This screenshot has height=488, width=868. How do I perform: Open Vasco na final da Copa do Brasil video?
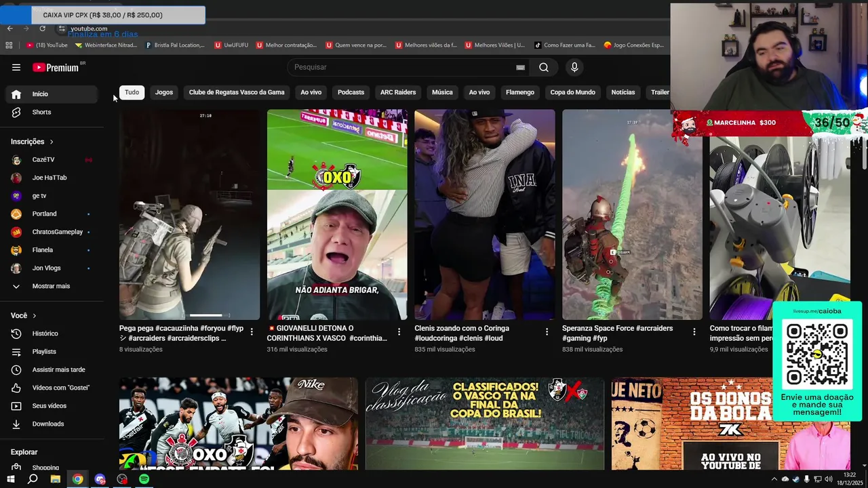tap(484, 424)
